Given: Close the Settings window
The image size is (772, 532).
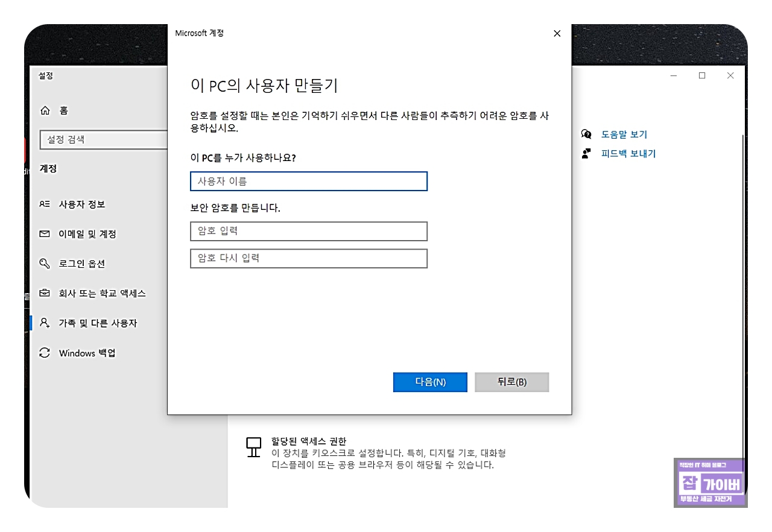Looking at the screenshot, I should [x=730, y=75].
